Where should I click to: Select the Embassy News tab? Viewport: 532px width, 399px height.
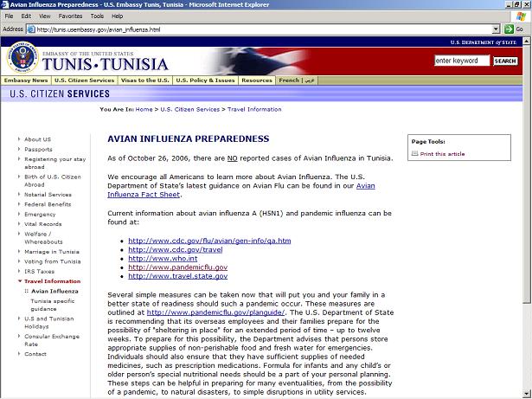click(26, 80)
